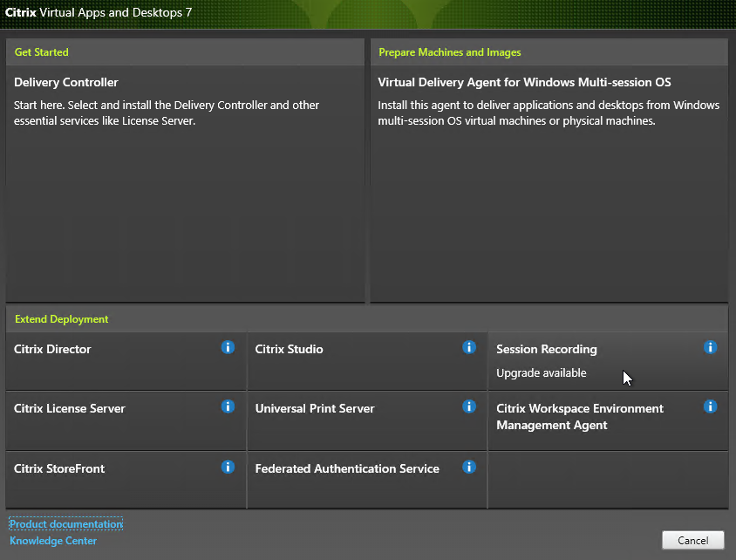This screenshot has height=560, width=736.
Task: Open Product documentation link
Action: pyautogui.click(x=65, y=524)
